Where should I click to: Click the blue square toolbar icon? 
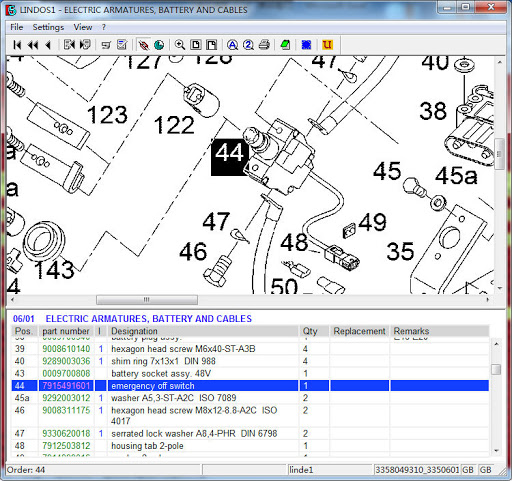point(306,45)
